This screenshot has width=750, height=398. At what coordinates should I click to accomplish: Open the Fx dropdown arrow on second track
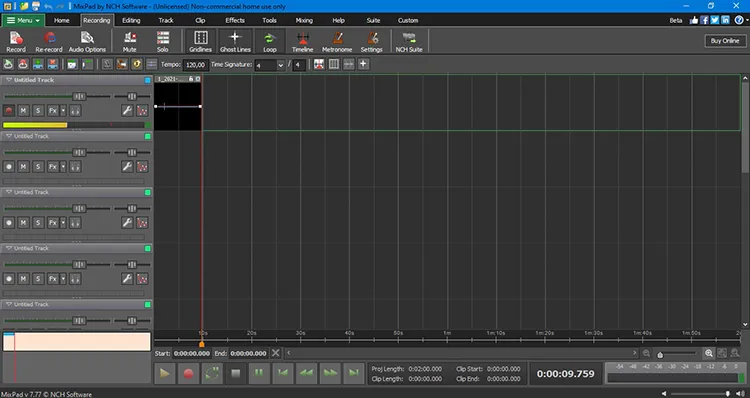(x=63, y=166)
